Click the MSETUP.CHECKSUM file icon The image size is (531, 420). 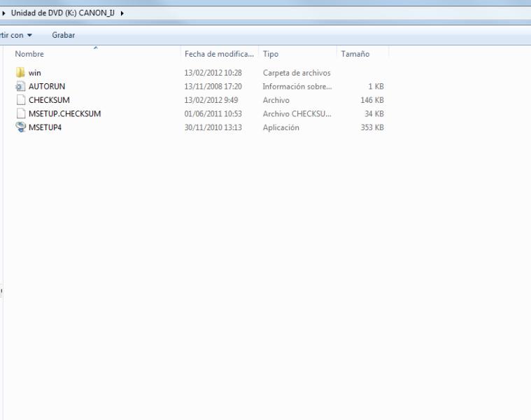click(21, 113)
